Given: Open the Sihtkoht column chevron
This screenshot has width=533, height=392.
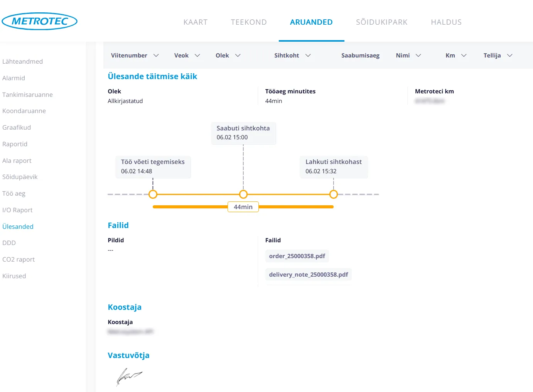Looking at the screenshot, I should (x=308, y=56).
